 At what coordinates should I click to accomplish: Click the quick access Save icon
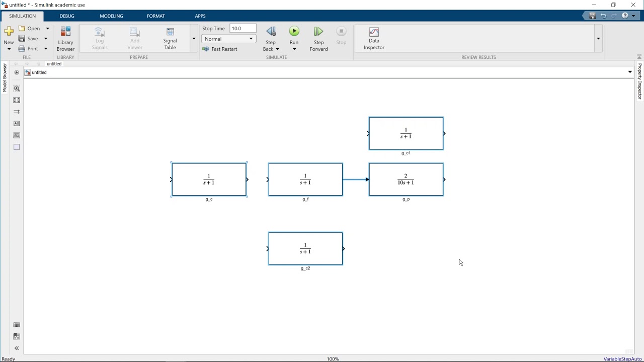(x=592, y=16)
